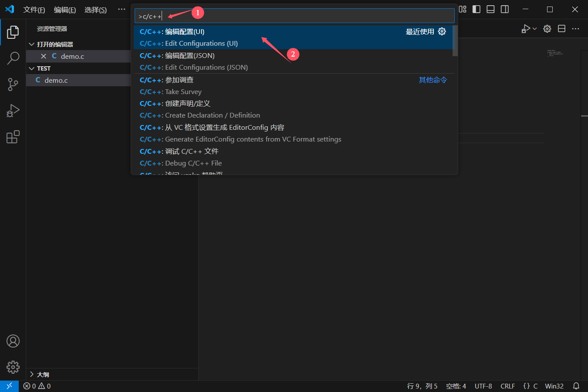The width and height of the screenshot is (588, 392).
Task: Click the remote window status bar icon
Action: point(9,386)
